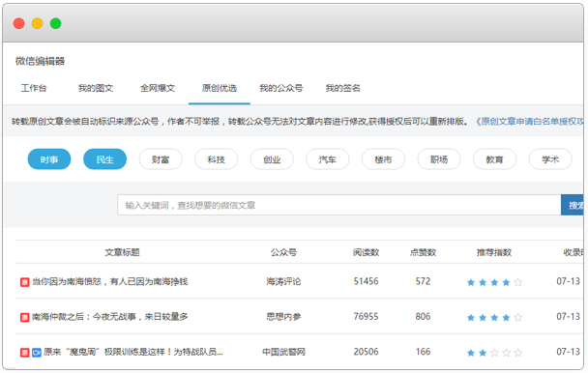Image resolution: width=588 pixels, height=373 pixels.
Task: Click the red close window button
Action: [18, 23]
